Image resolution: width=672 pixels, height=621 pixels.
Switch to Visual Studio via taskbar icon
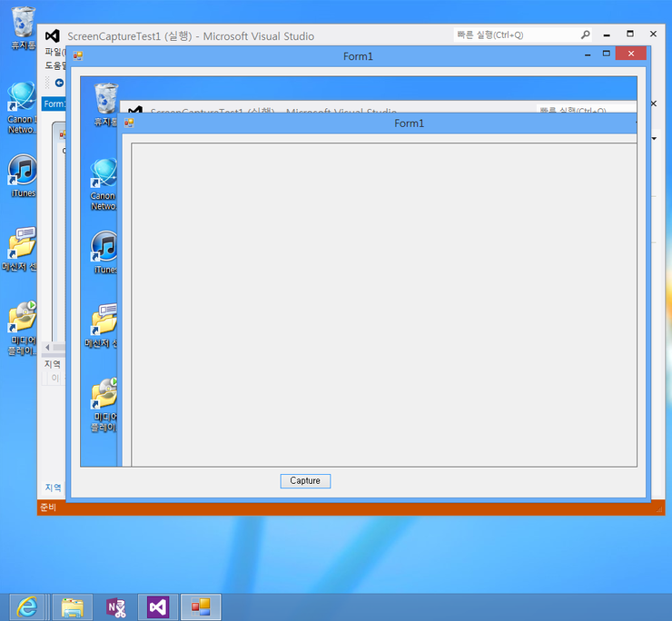(x=158, y=607)
